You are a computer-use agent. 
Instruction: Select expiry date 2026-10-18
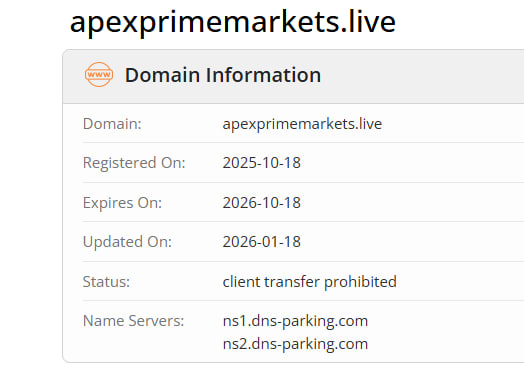pyautogui.click(x=262, y=203)
